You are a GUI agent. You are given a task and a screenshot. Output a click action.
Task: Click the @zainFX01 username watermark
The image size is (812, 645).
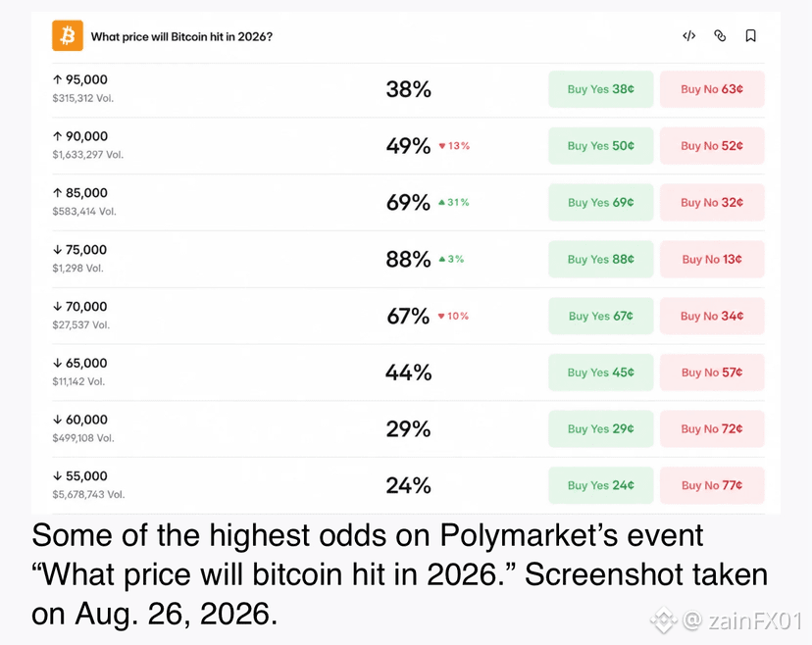pyautogui.click(x=742, y=620)
